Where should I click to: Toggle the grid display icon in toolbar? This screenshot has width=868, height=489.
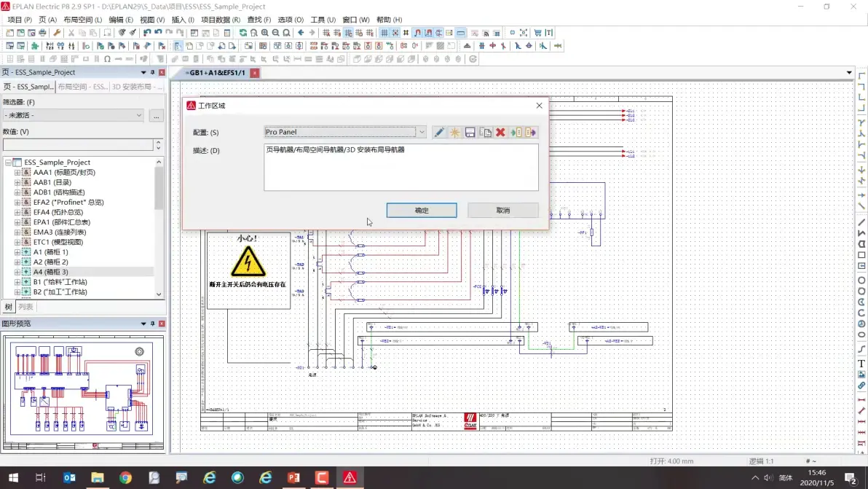384,33
